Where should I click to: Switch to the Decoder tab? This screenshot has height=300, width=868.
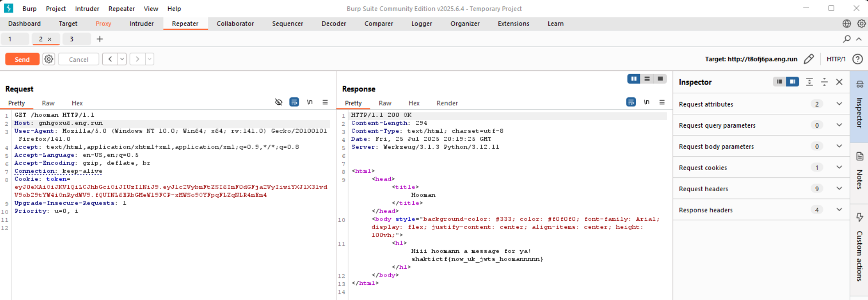coord(334,24)
